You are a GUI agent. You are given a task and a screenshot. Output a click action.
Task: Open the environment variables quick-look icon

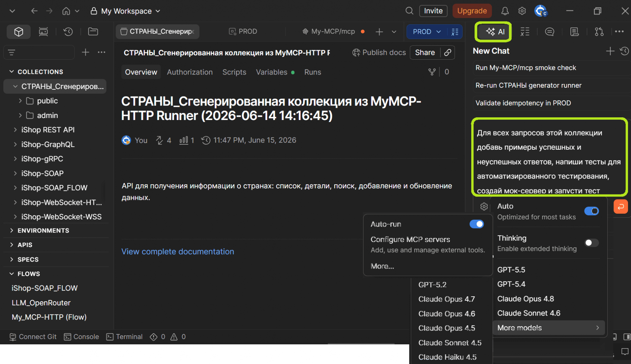pos(455,32)
